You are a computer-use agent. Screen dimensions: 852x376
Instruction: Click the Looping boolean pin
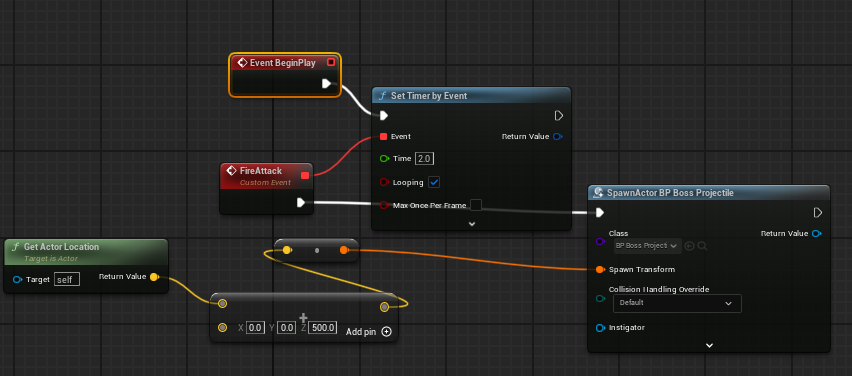(385, 183)
